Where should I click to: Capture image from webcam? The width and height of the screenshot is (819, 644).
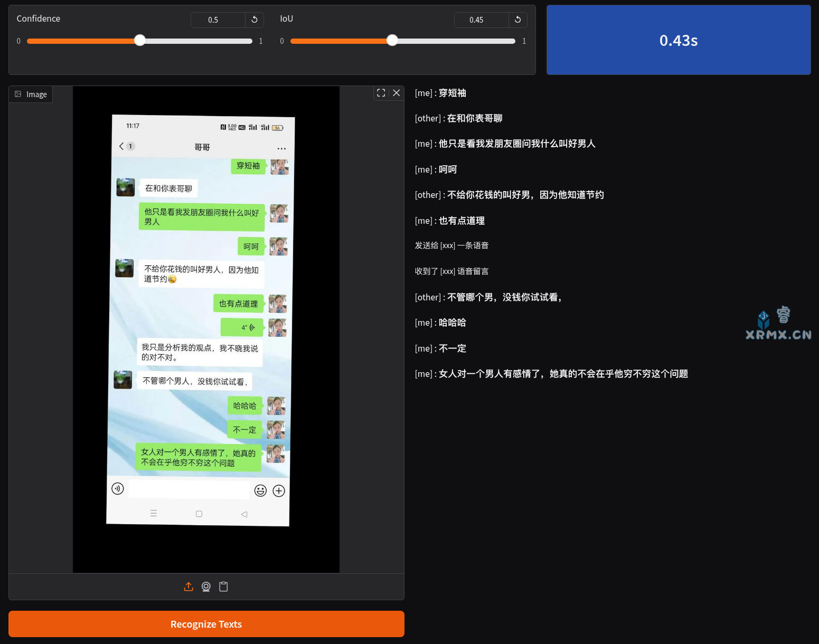206,586
